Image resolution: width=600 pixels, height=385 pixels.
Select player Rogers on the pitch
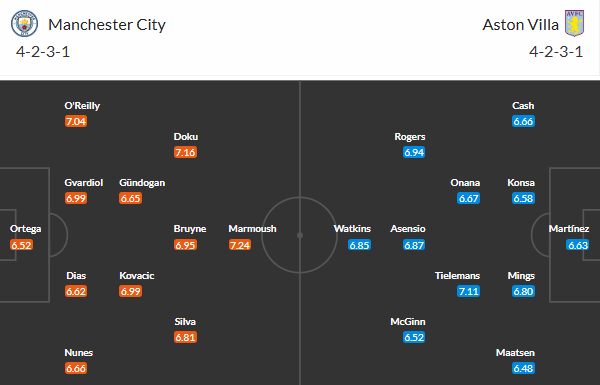(x=410, y=137)
